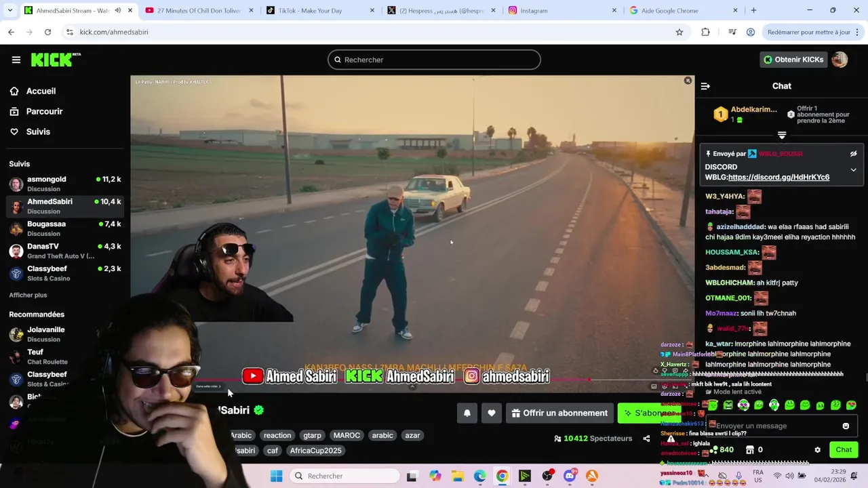Open Chrome media controls icon
The height and width of the screenshot is (488, 868).
(732, 32)
